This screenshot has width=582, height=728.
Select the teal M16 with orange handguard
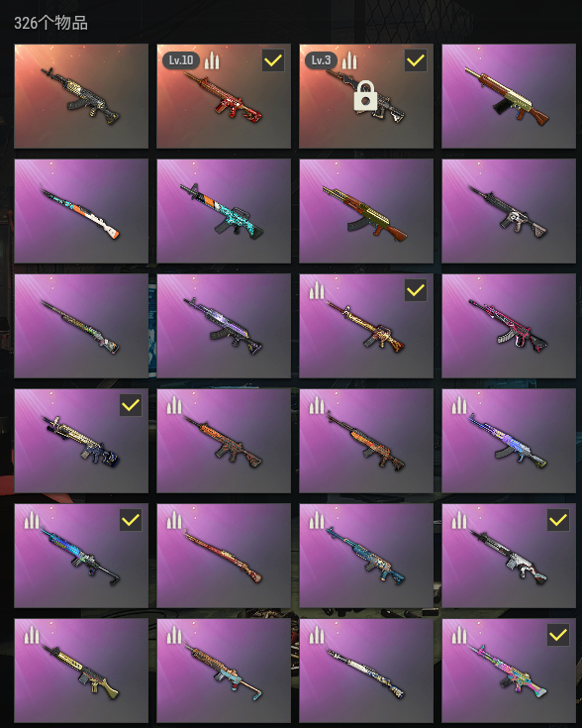[224, 211]
